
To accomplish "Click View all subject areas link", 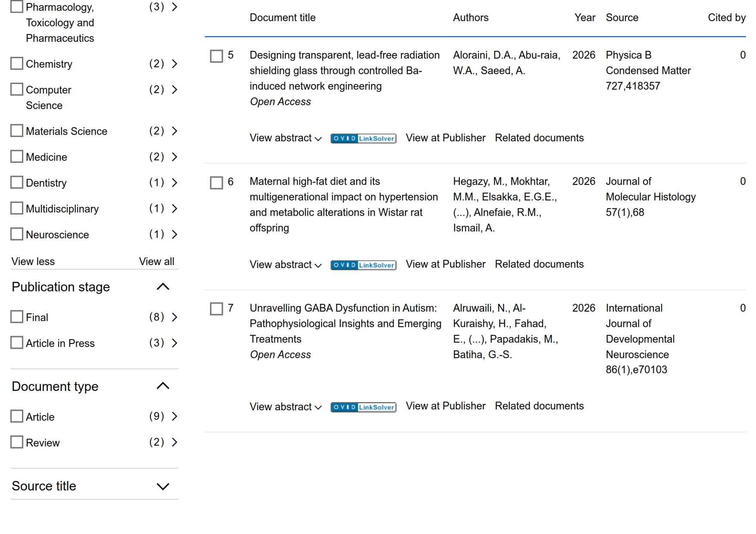I will 156,262.
